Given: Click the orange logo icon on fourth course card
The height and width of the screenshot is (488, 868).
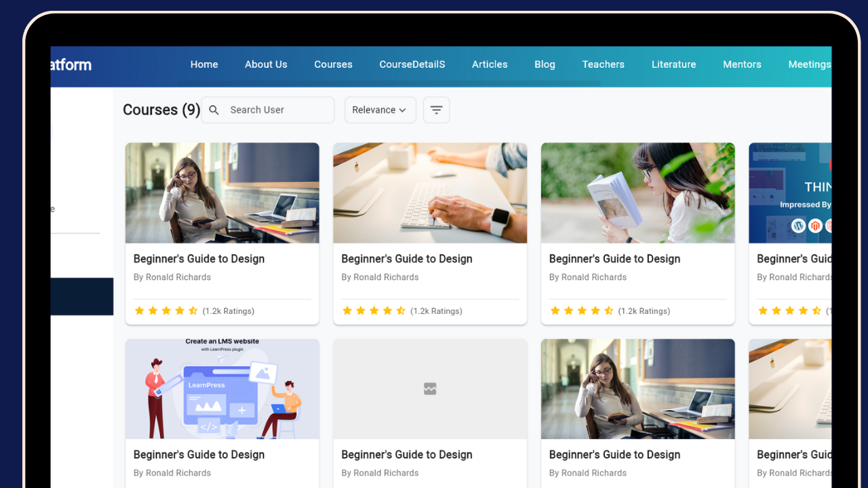Looking at the screenshot, I should point(815,225).
